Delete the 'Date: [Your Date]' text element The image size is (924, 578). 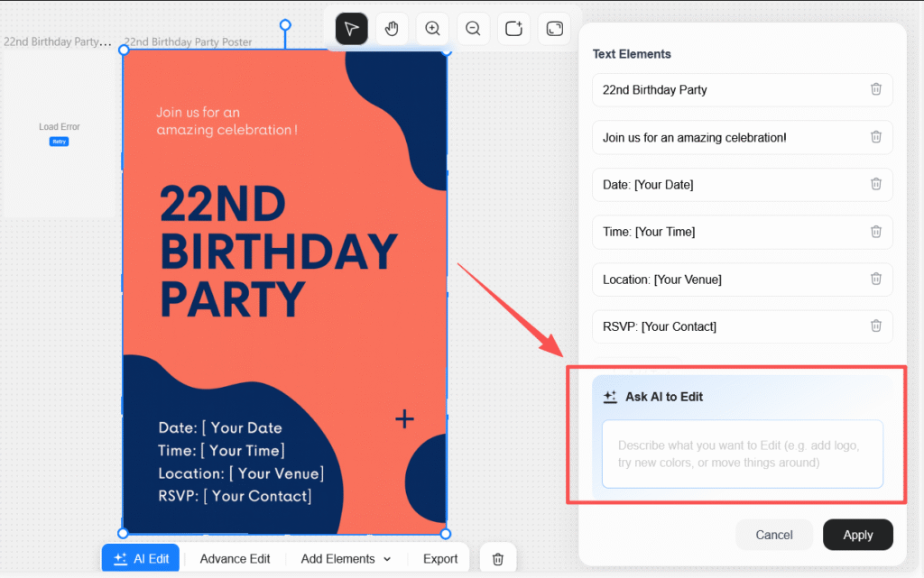(x=875, y=184)
